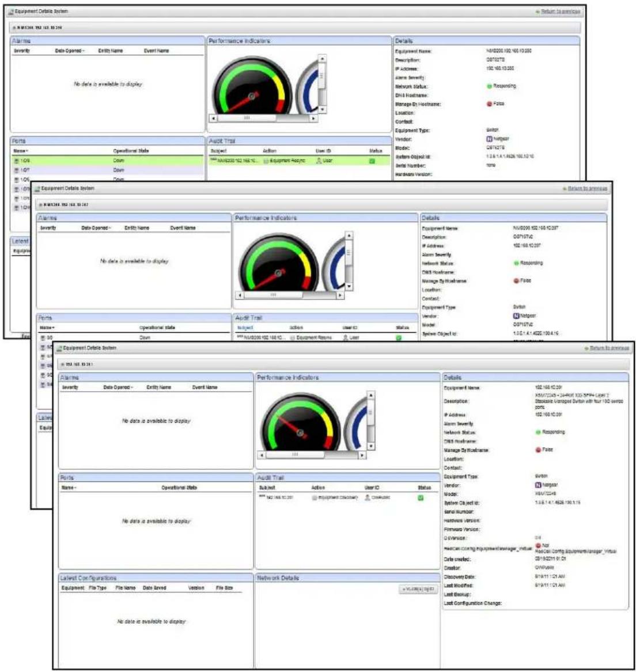Click green Responding status icon in back window
This screenshot has width=636, height=672.
(x=489, y=86)
